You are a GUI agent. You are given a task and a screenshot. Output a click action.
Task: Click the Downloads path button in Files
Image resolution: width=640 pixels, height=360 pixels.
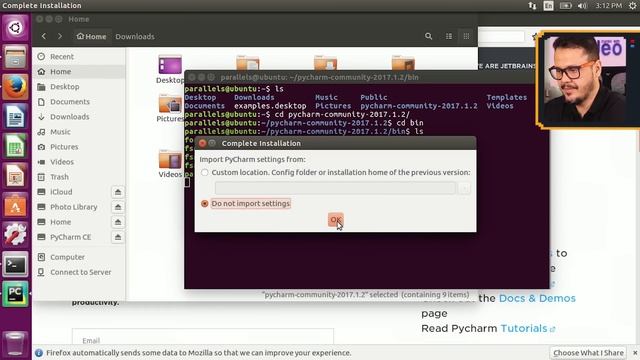pyautogui.click(x=135, y=36)
